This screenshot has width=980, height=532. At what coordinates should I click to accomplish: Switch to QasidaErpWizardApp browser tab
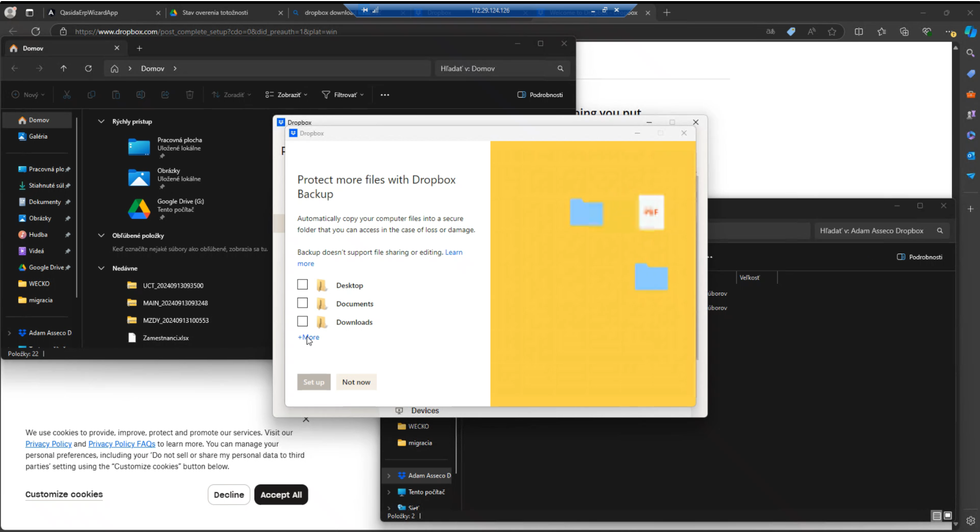(103, 12)
